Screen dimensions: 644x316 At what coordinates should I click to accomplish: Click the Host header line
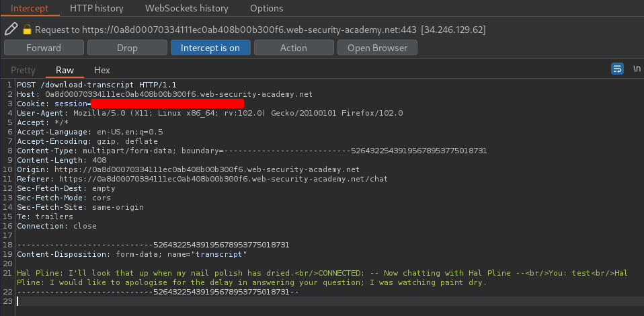pyautogui.click(x=165, y=94)
